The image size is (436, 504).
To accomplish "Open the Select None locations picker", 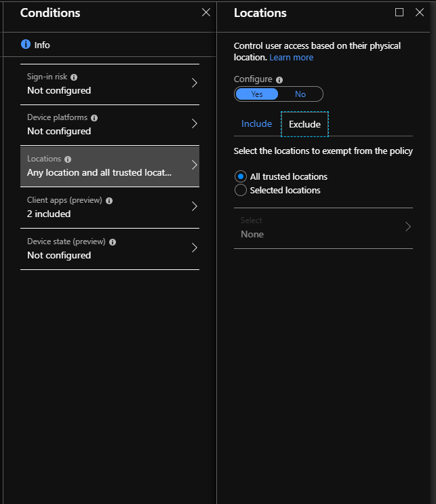I will 323,228.
